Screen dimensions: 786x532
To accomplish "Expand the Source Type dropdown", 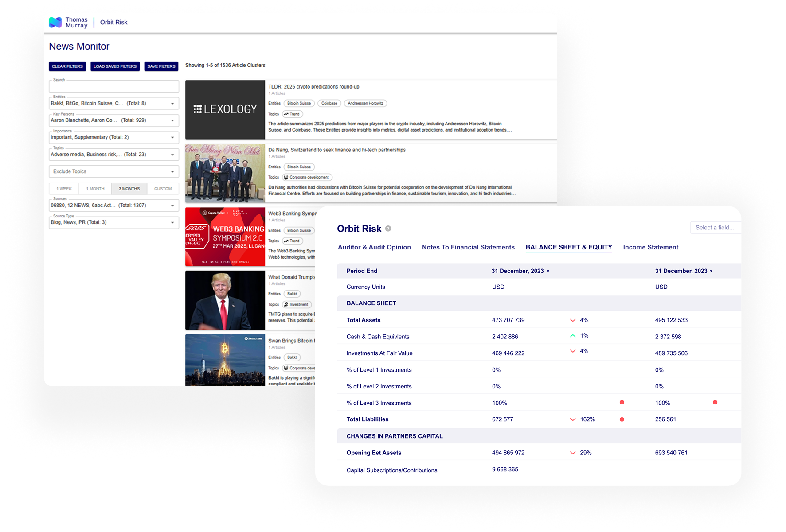I will click(114, 222).
